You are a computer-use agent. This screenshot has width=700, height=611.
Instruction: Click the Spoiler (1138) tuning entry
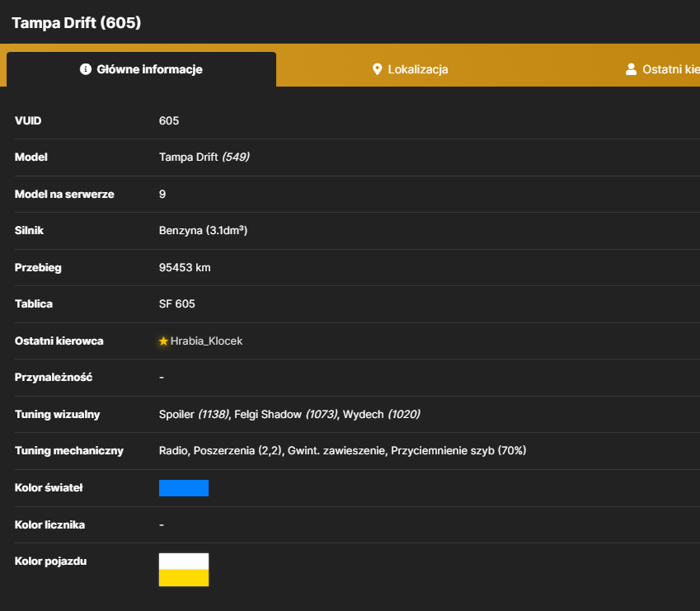coord(194,414)
